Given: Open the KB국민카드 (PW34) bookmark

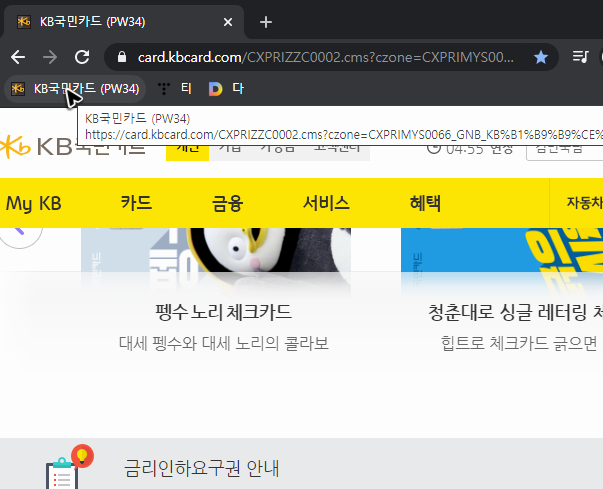Looking at the screenshot, I should click(x=75, y=89).
